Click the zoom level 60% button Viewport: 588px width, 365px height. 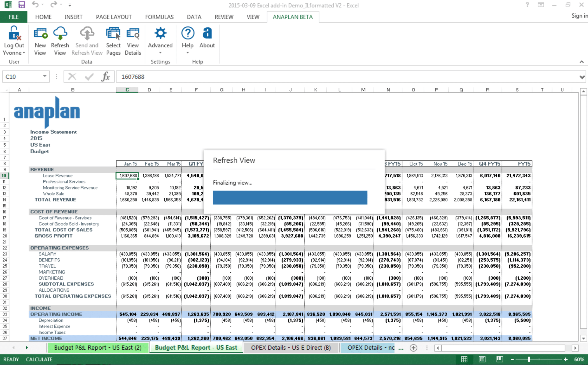[579, 359]
